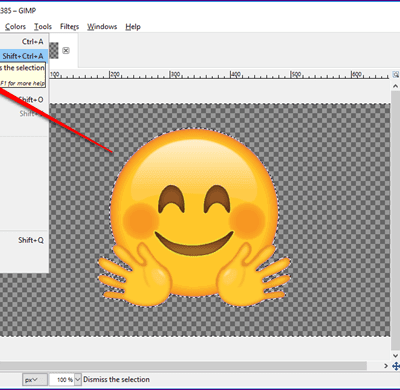Close the image tab with the X
This screenshot has width=400, height=390.
point(66,51)
